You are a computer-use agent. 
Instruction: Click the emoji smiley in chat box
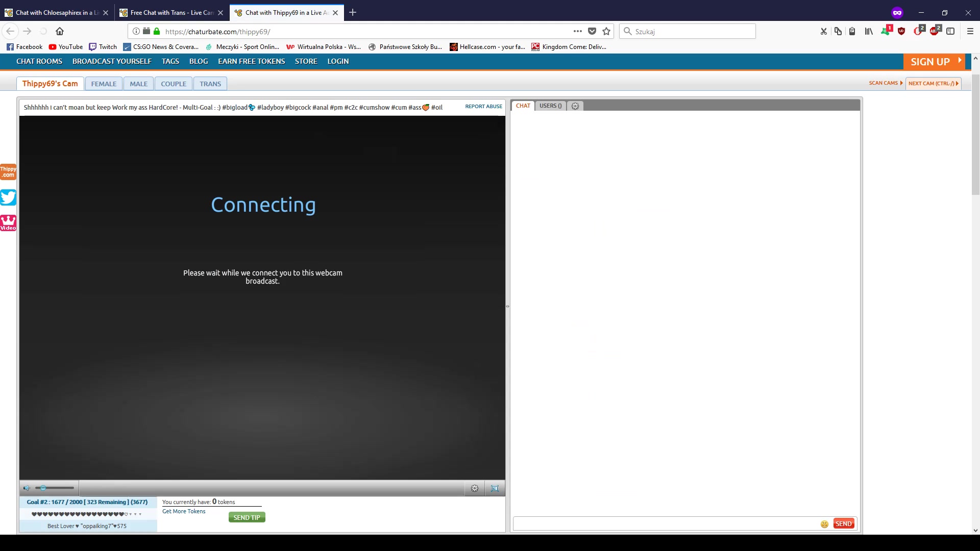(x=824, y=524)
